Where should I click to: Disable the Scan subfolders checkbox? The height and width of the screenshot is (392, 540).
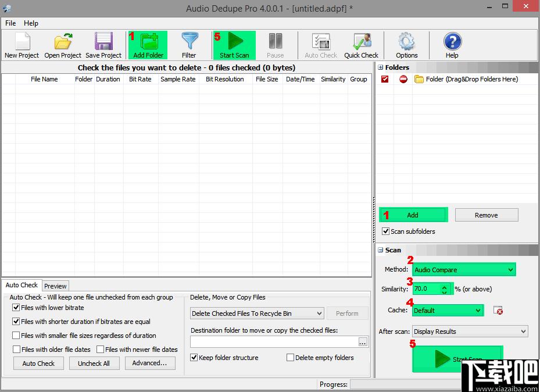click(x=385, y=231)
